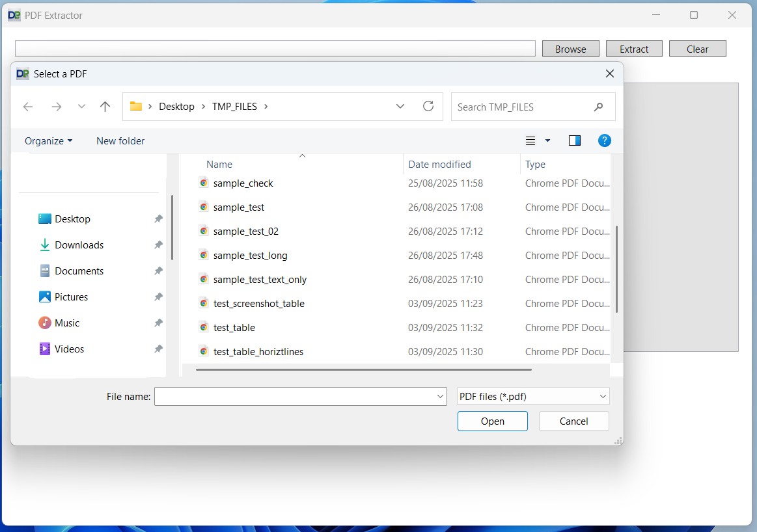757x532 pixels.
Task: Open Music folder in navigation pane
Action: click(x=66, y=323)
